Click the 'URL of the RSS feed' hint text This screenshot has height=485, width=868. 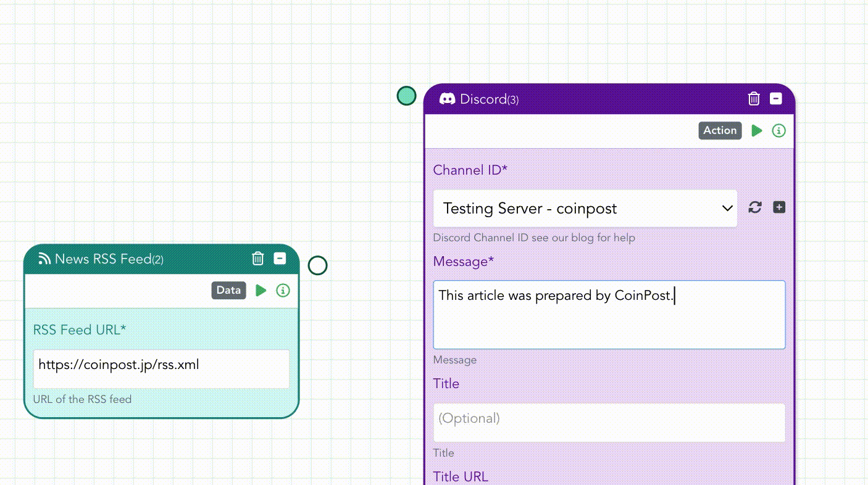click(x=82, y=399)
